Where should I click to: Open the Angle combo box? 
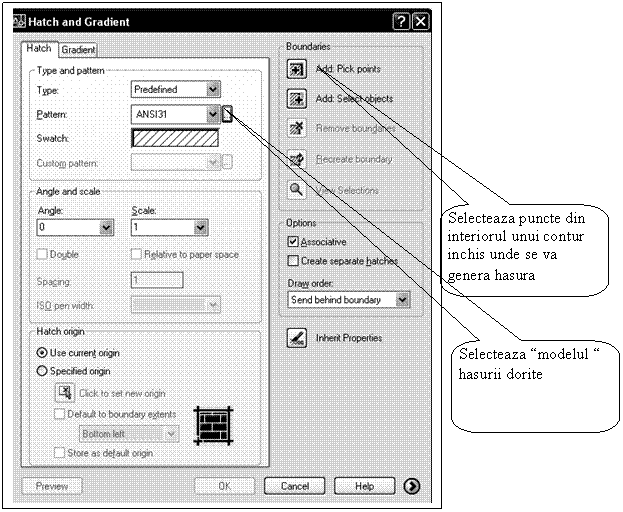107,228
